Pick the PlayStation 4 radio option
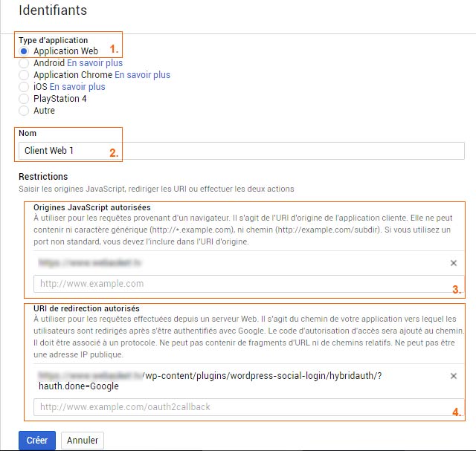This screenshot has height=451, width=476. 24,99
